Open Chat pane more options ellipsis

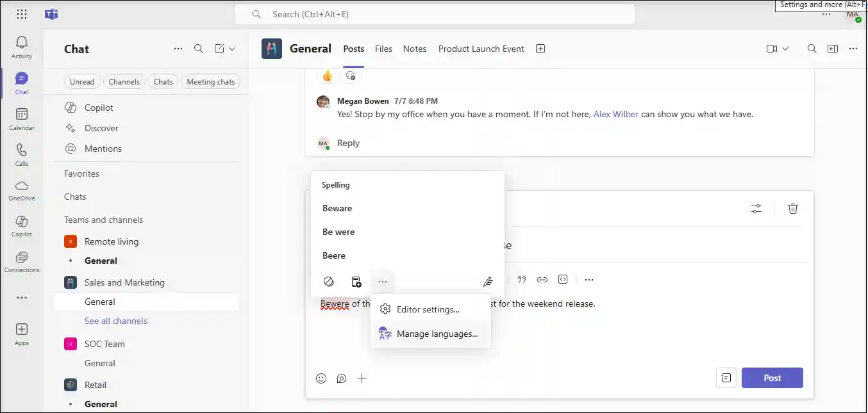coord(178,49)
